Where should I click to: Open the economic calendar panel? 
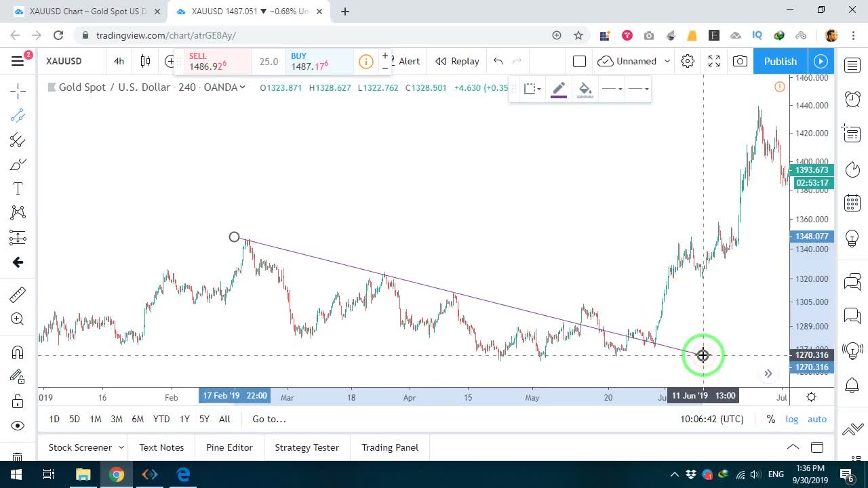[x=852, y=203]
